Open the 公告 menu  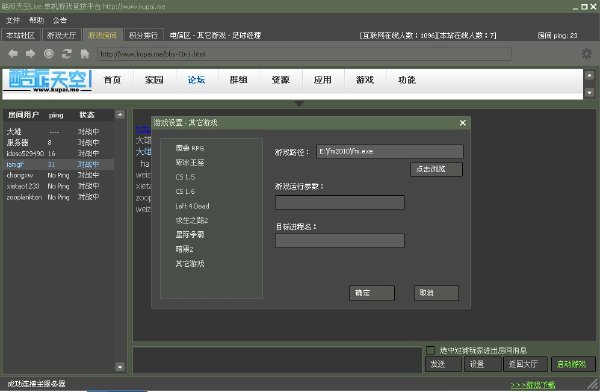pos(60,20)
